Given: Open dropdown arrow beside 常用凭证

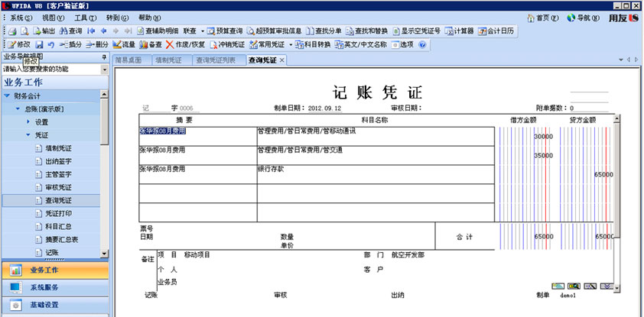Looking at the screenshot, I should pos(291,45).
